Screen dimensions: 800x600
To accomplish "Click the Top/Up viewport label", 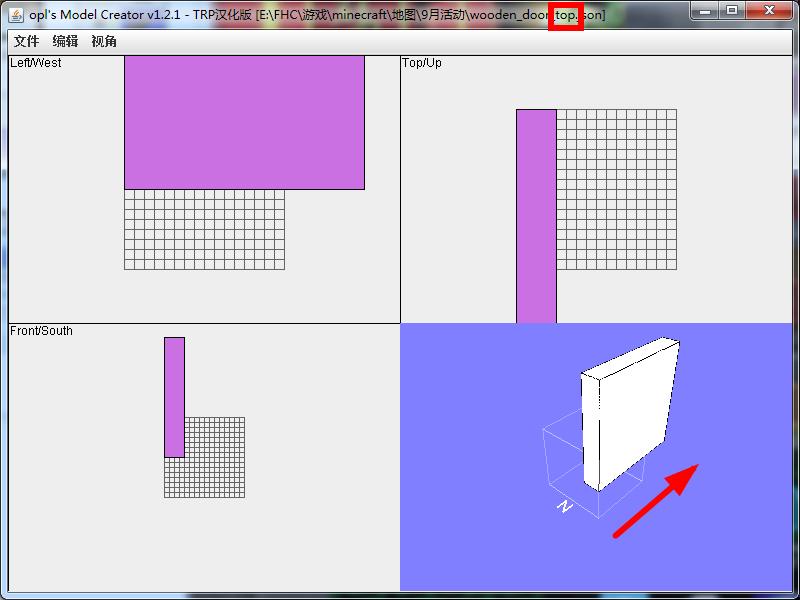I will [x=422, y=63].
